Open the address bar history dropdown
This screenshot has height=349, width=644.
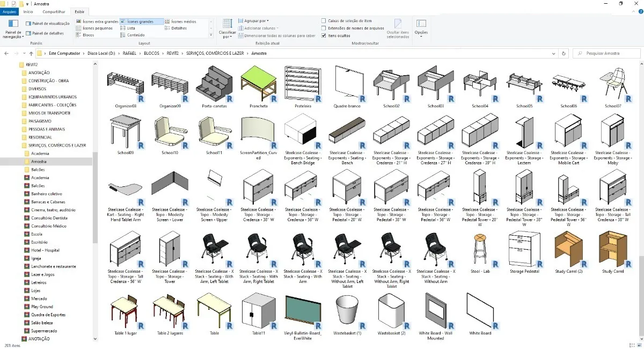[x=554, y=54]
